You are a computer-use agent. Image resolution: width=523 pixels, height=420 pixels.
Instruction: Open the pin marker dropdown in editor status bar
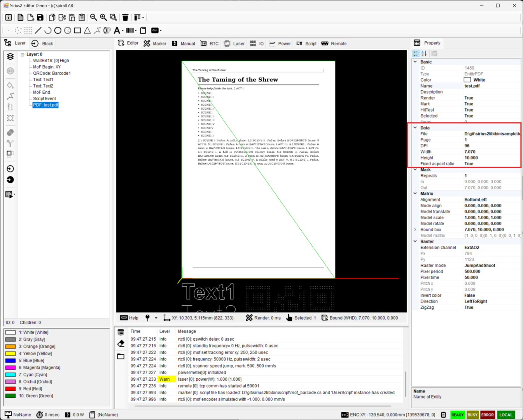coord(156,318)
